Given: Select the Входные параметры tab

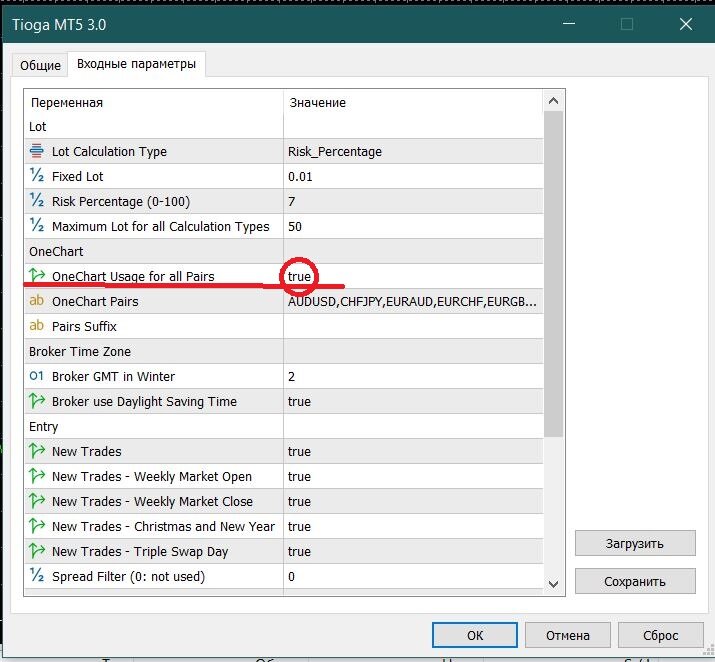Looking at the screenshot, I should 136,64.
